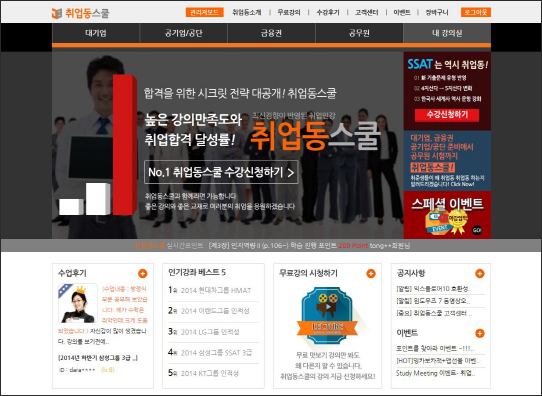542x396 pixels.
Task: Click the real-time point ticker bar text
Action: point(272,246)
